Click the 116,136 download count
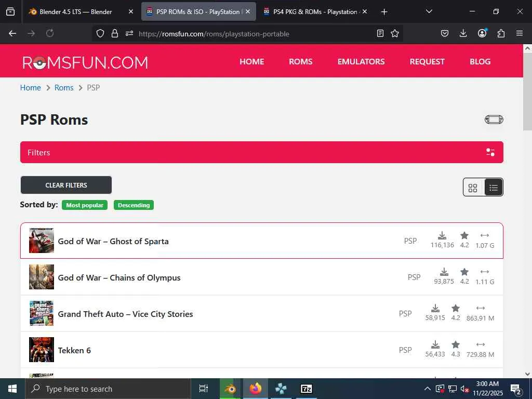This screenshot has width=532, height=399. pyautogui.click(x=442, y=245)
